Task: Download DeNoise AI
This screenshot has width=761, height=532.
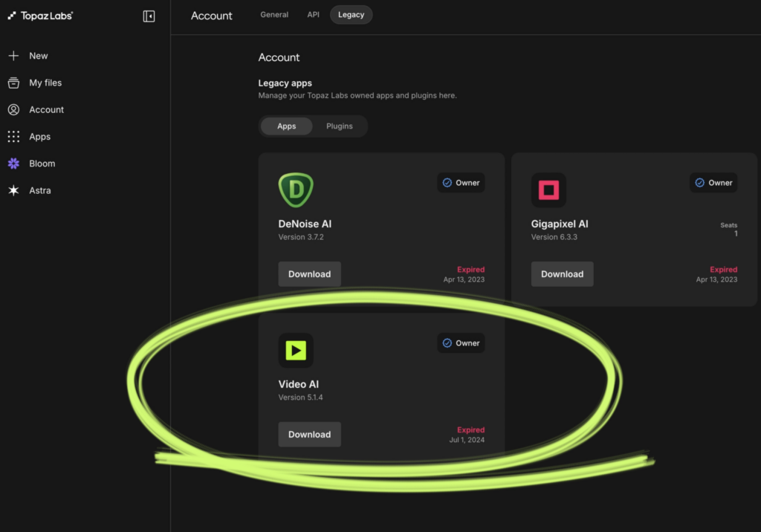Action: tap(310, 273)
